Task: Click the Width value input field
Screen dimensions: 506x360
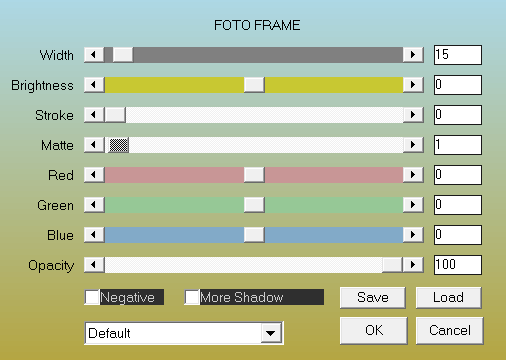Action: pyautogui.click(x=458, y=55)
